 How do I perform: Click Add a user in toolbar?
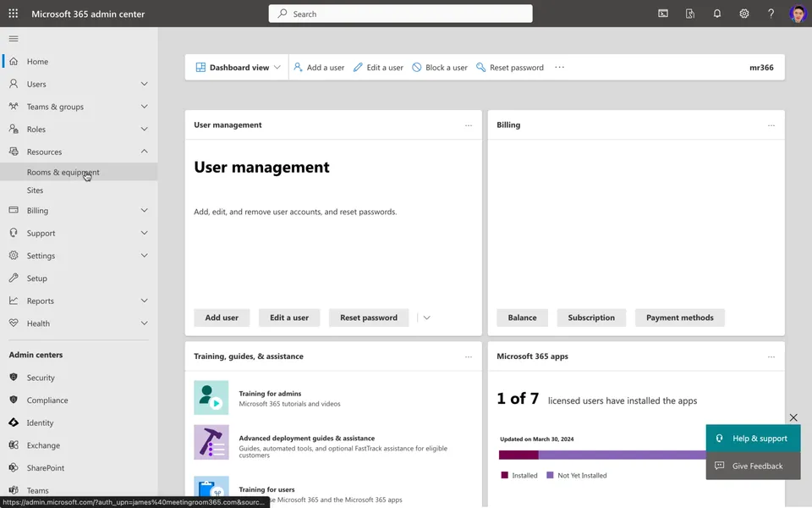[x=319, y=68]
